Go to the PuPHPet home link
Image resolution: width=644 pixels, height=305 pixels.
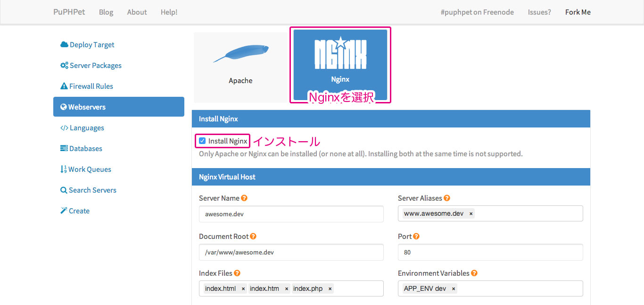tap(69, 12)
